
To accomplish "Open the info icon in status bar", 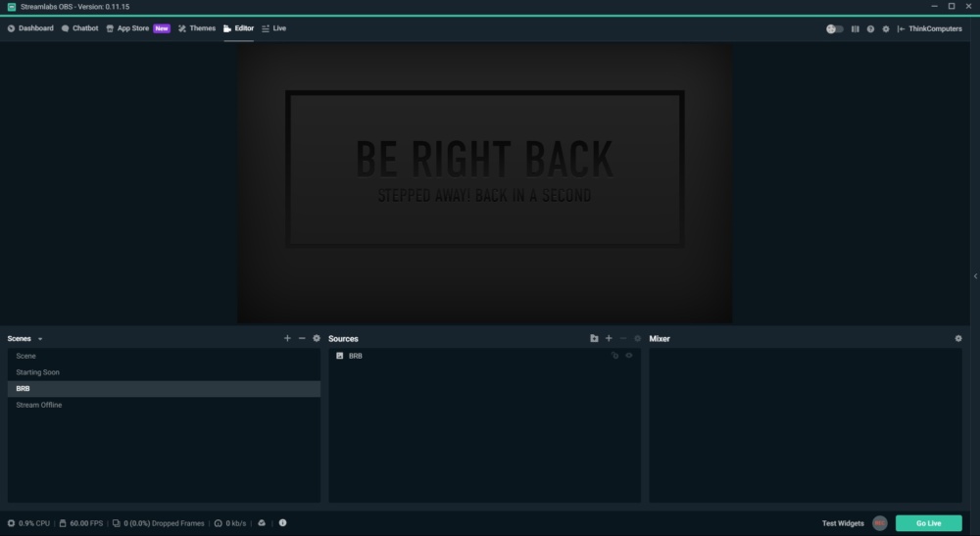I will pos(282,523).
